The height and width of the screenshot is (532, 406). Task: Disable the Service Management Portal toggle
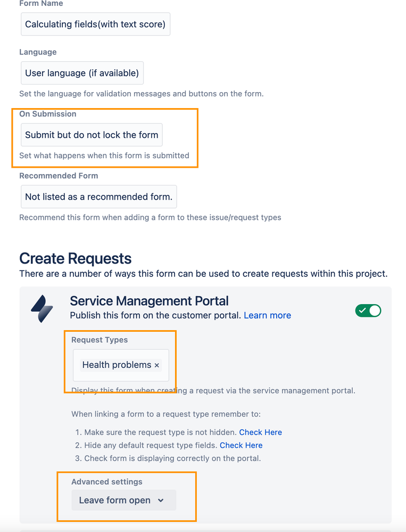coord(368,310)
